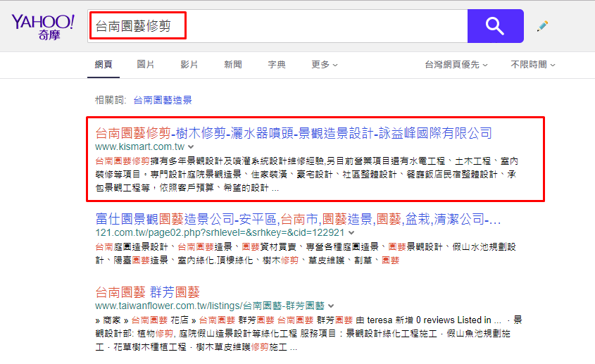Click the 121.com.tw/page02.php URL
595x364 pixels.
tap(220, 232)
